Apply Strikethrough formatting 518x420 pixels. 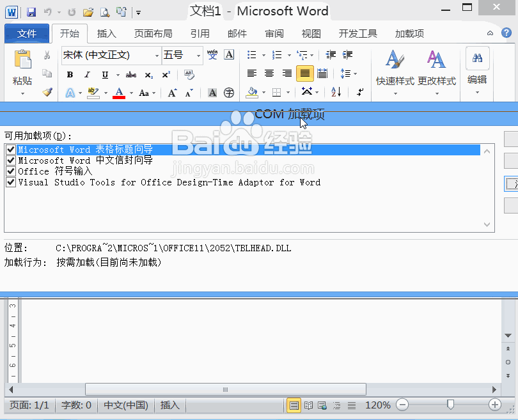coord(131,75)
